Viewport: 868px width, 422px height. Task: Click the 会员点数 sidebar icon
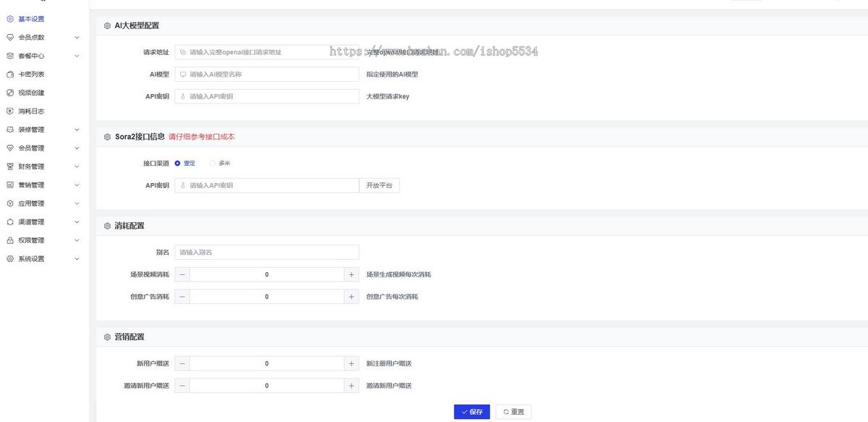(10, 37)
